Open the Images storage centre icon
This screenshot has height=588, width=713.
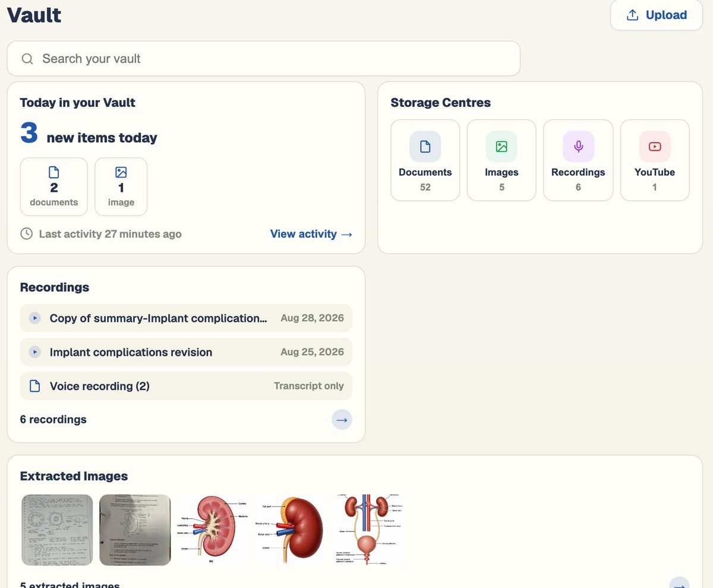click(x=501, y=147)
